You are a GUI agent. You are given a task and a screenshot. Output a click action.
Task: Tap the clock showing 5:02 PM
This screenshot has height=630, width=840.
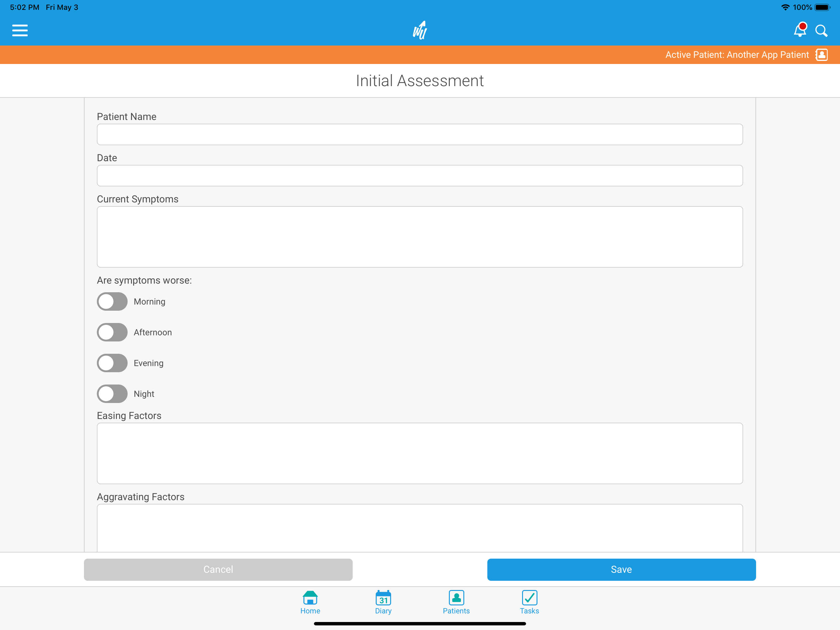tap(25, 7)
